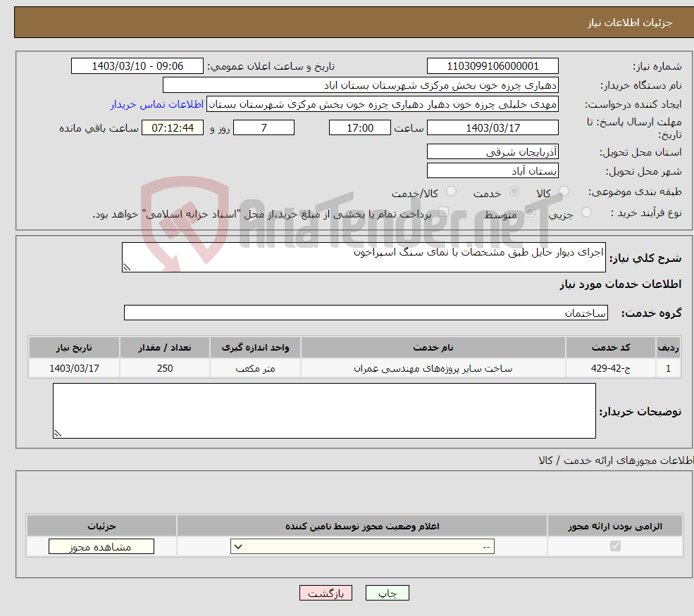Click the need date cell 1403/03/17 in table
Viewport: 694px width, 616px height.
[x=75, y=368]
